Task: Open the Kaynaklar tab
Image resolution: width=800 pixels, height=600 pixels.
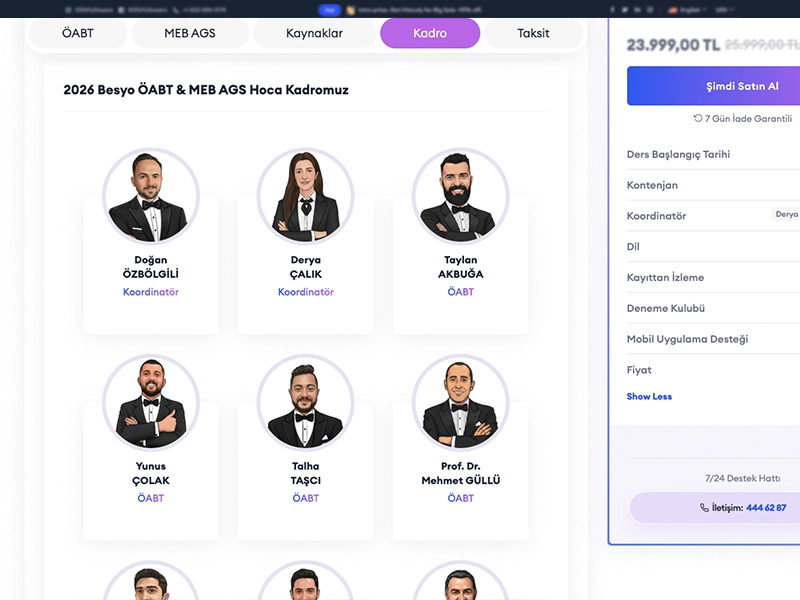Action: [x=314, y=33]
